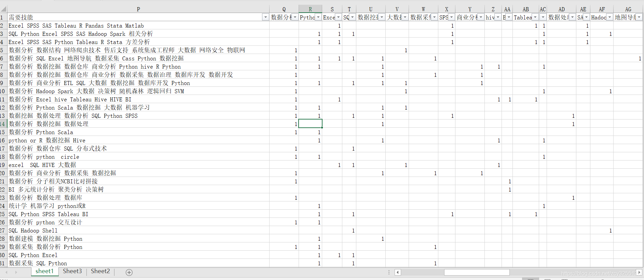Click the sheet tabs scroll-right arrow

(x=16, y=272)
